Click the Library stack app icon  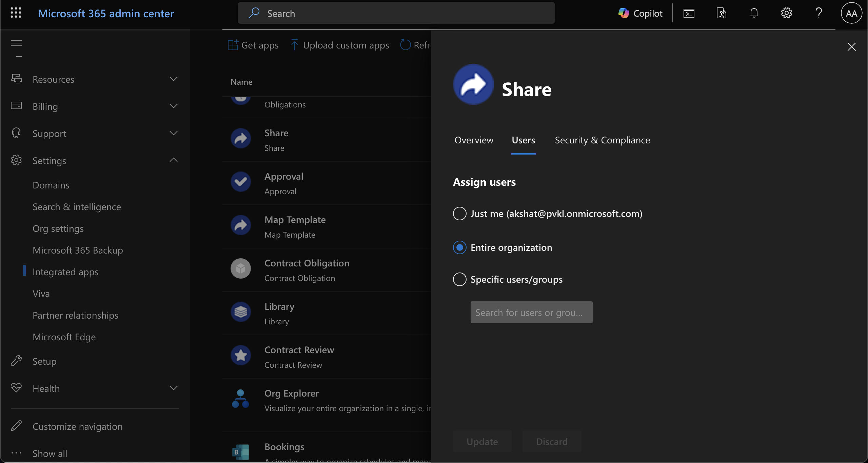point(241,312)
